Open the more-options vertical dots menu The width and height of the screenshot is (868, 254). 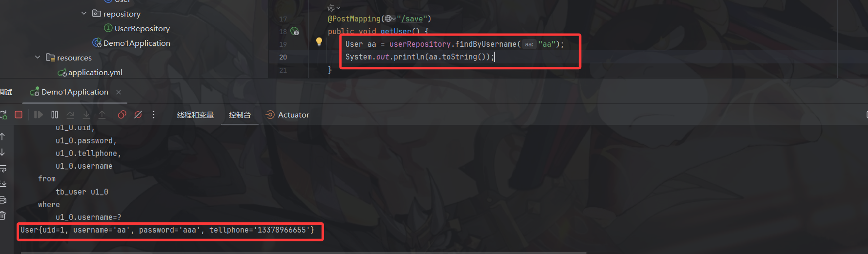[x=154, y=115]
